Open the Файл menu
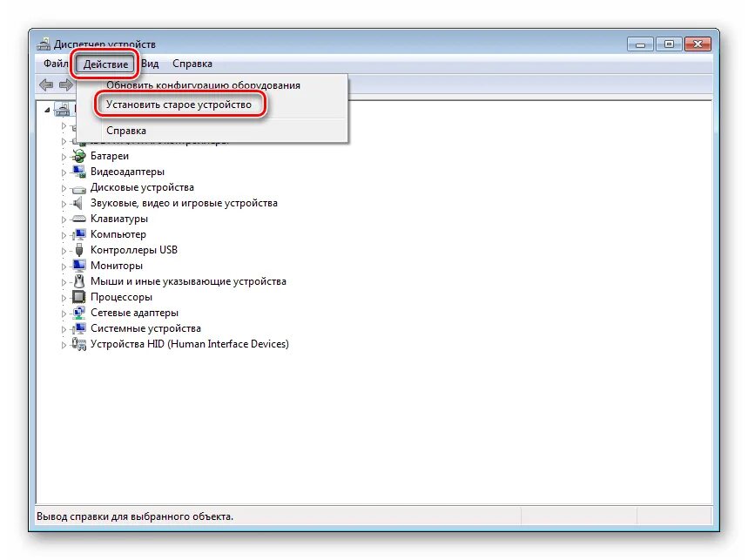This screenshot has height=560, width=748. [56, 64]
